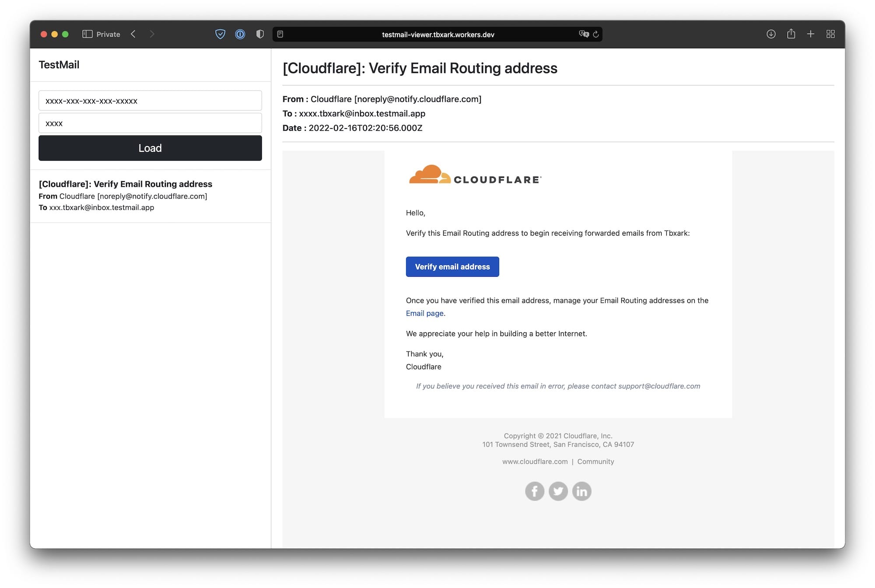Focus the API key input field
The image size is (875, 588).
tap(150, 101)
